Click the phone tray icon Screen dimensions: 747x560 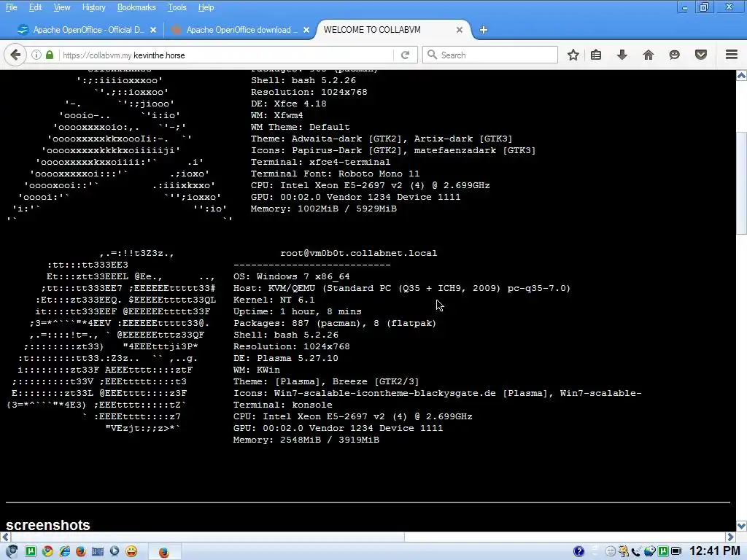[636, 551]
